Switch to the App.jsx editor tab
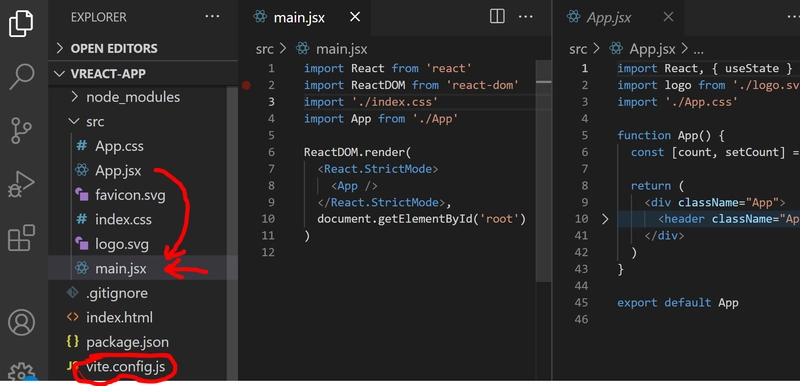 [609, 17]
